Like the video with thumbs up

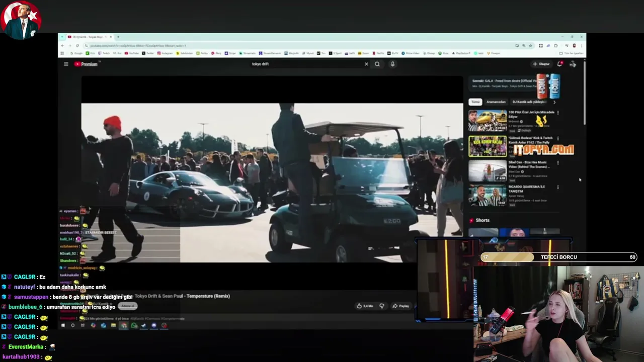[365, 306]
